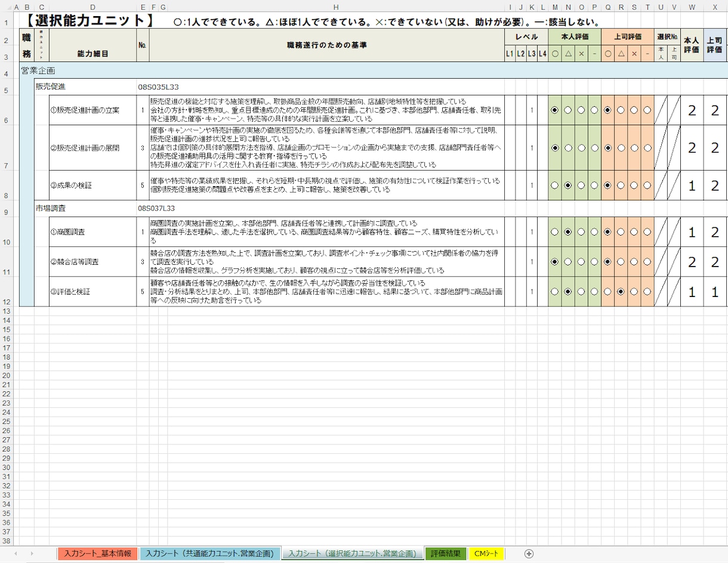728x563 pixels.
Task: Click the next sheet navigation arrow
Action: (x=32, y=553)
